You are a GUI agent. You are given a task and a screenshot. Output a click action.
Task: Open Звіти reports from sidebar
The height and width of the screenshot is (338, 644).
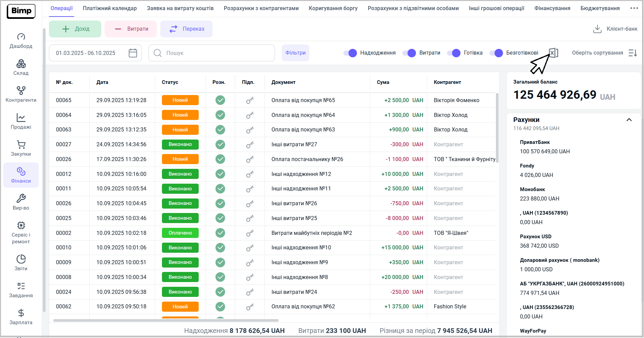21,263
